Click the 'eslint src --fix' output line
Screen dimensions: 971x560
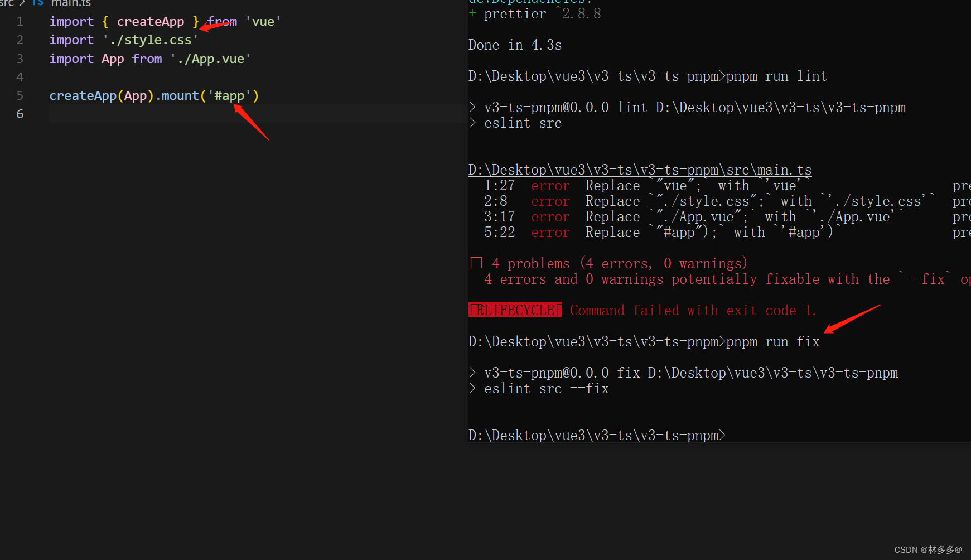click(538, 389)
